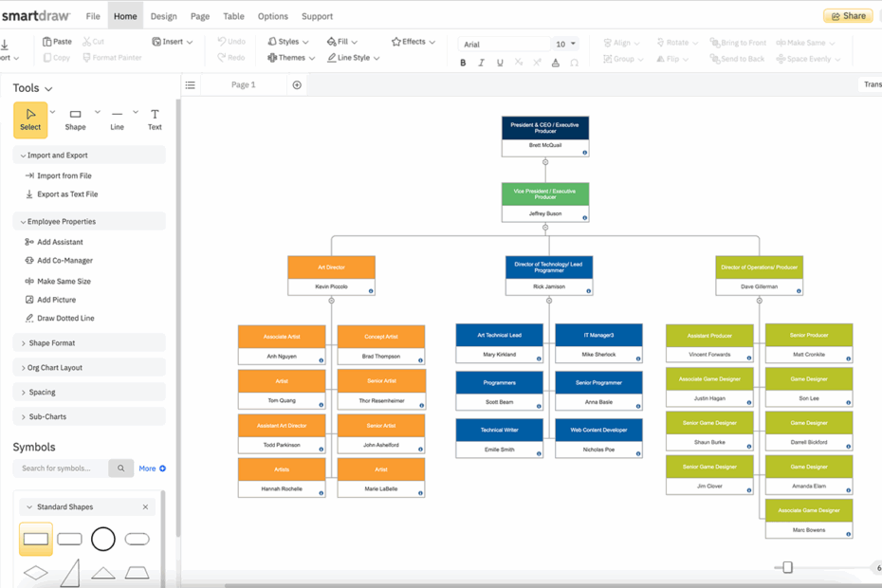
Task: Open the Effects dropdown
Action: (413, 42)
